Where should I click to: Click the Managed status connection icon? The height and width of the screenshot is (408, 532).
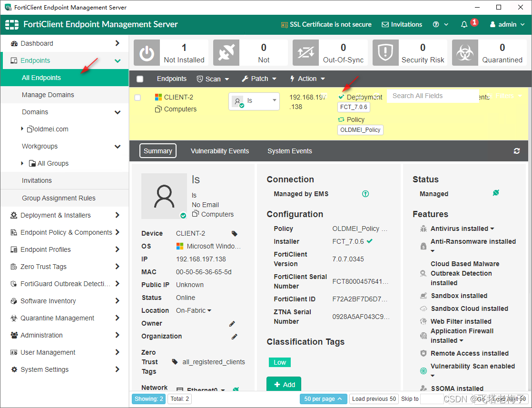pyautogui.click(x=496, y=193)
